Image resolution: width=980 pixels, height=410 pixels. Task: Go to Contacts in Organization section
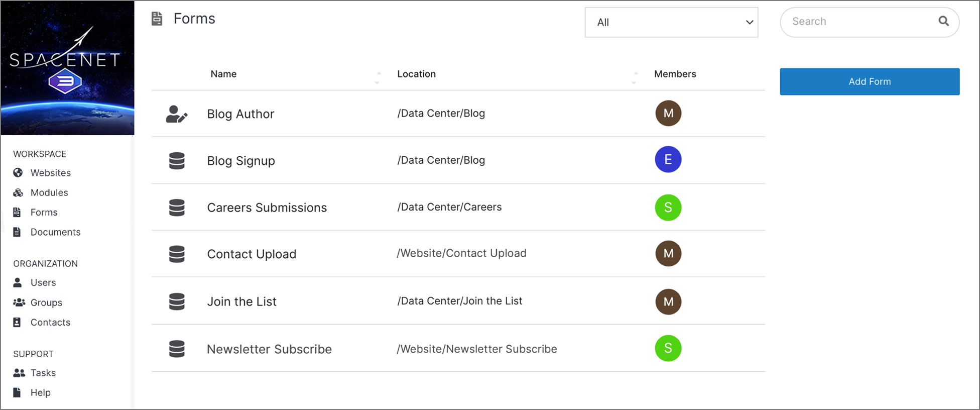(x=50, y=322)
